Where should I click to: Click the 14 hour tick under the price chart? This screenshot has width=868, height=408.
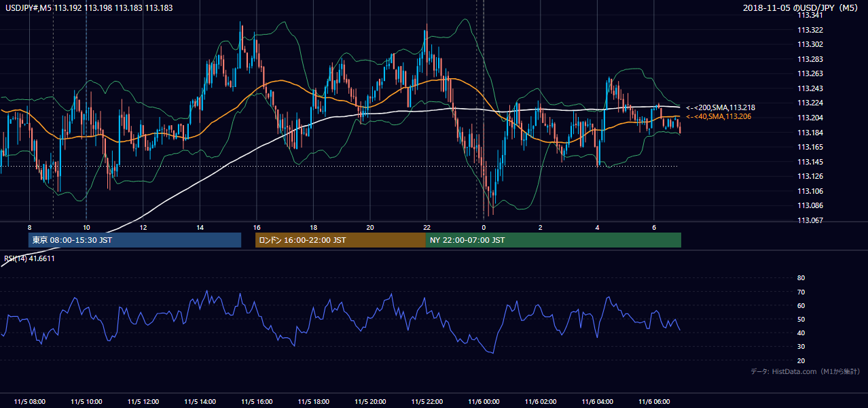coord(200,227)
